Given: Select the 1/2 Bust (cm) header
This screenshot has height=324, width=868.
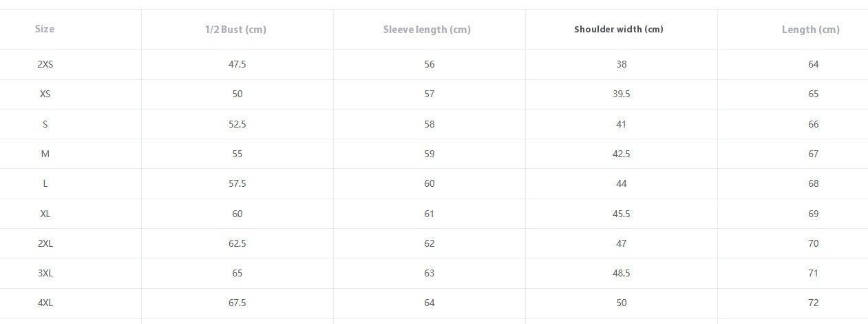Looking at the screenshot, I should click(x=235, y=30).
